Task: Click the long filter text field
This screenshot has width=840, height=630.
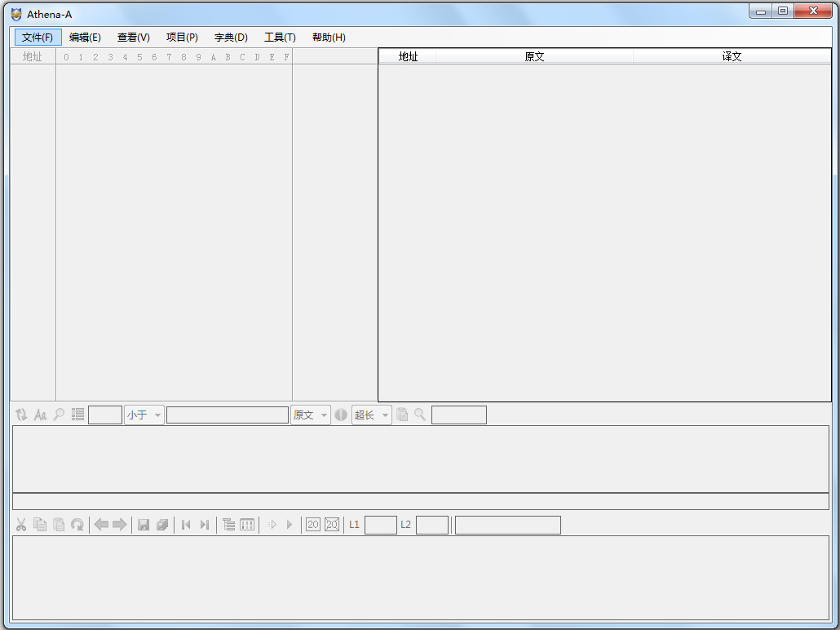Action: [x=228, y=415]
